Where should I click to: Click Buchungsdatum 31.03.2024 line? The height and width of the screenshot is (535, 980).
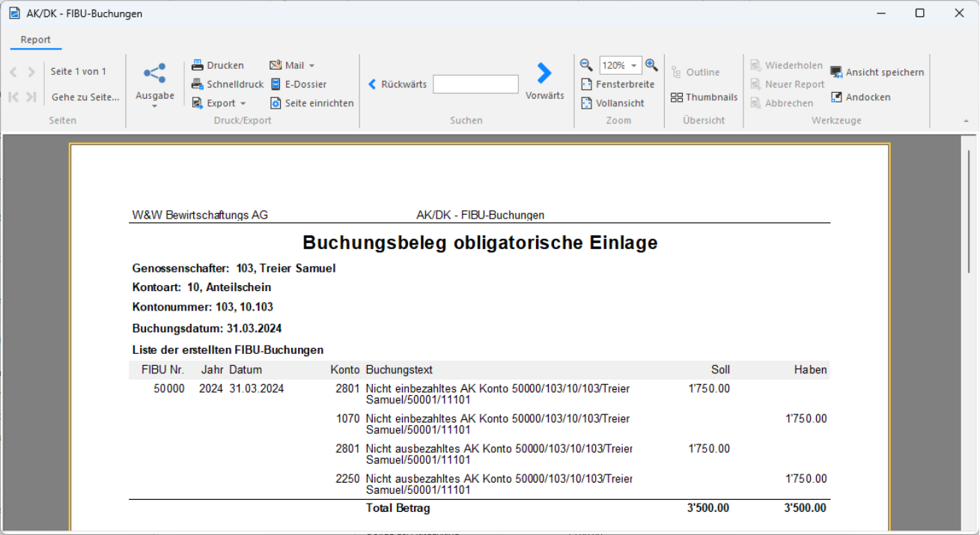coord(207,328)
